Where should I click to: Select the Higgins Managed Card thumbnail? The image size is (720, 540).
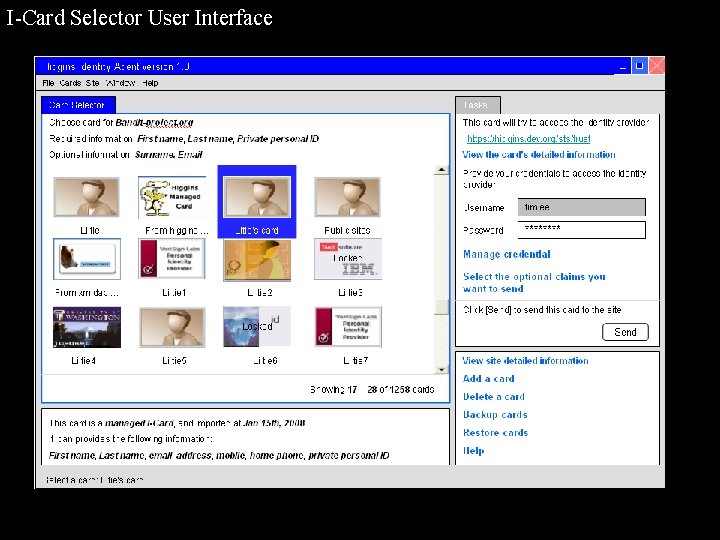pos(172,197)
